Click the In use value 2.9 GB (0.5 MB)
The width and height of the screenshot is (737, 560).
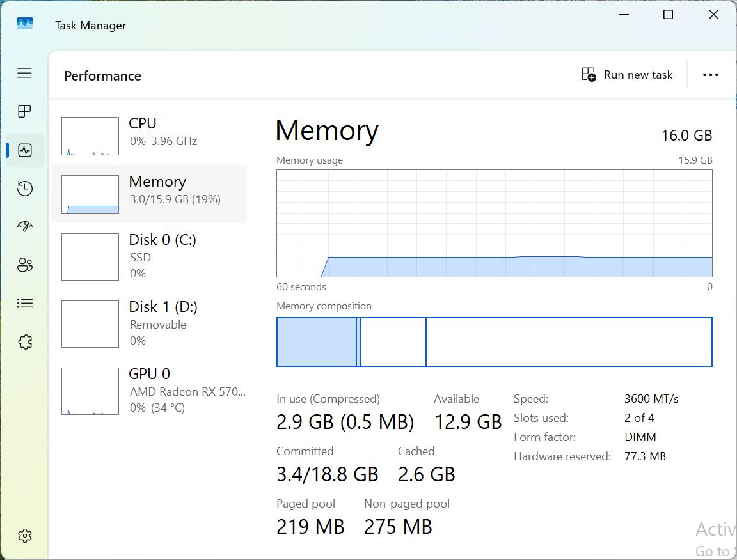345,422
